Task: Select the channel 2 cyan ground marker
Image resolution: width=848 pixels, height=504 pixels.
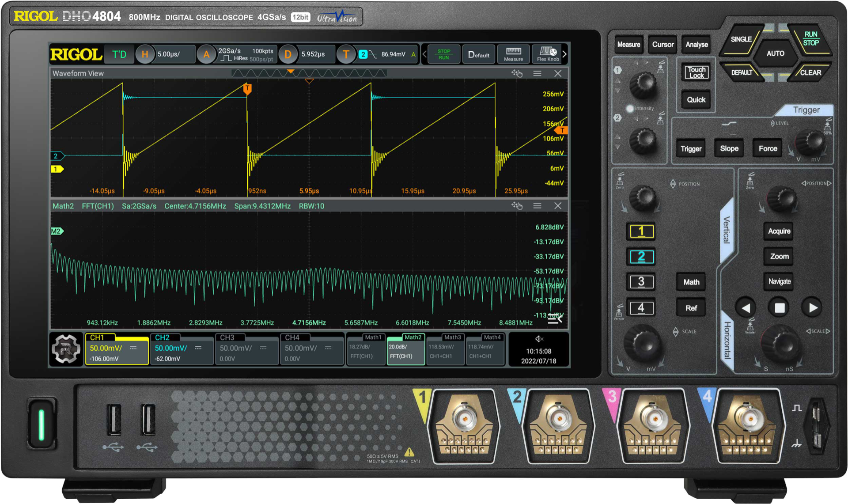Action: coord(57,155)
